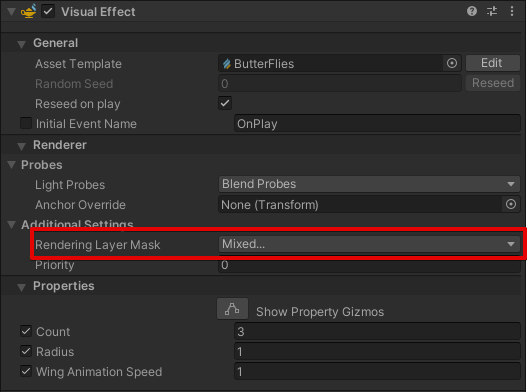Uncheck the Wing Animation Speed override
The height and width of the screenshot is (392, 532).
26,371
